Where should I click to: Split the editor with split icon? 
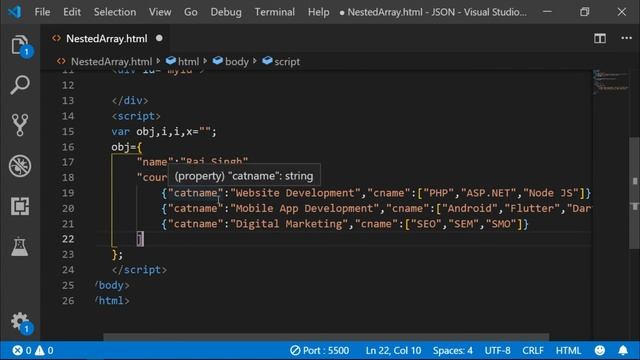pos(600,38)
